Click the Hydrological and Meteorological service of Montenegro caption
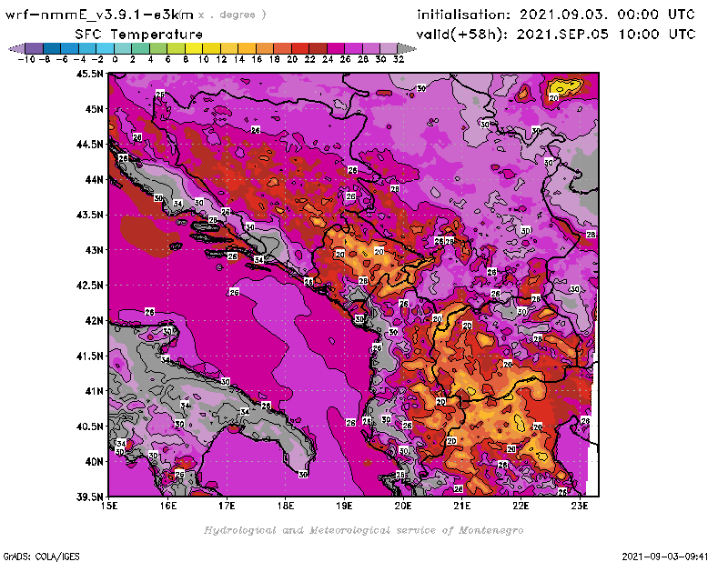The height and width of the screenshot is (562, 728). click(x=363, y=530)
